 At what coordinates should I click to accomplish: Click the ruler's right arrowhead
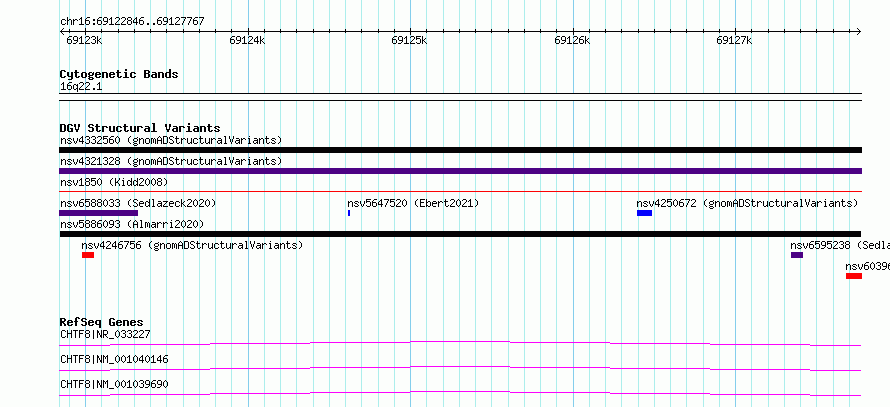click(x=858, y=31)
